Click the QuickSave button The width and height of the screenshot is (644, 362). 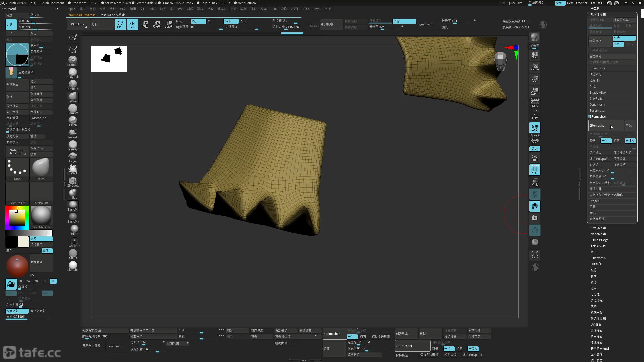coord(515,3)
